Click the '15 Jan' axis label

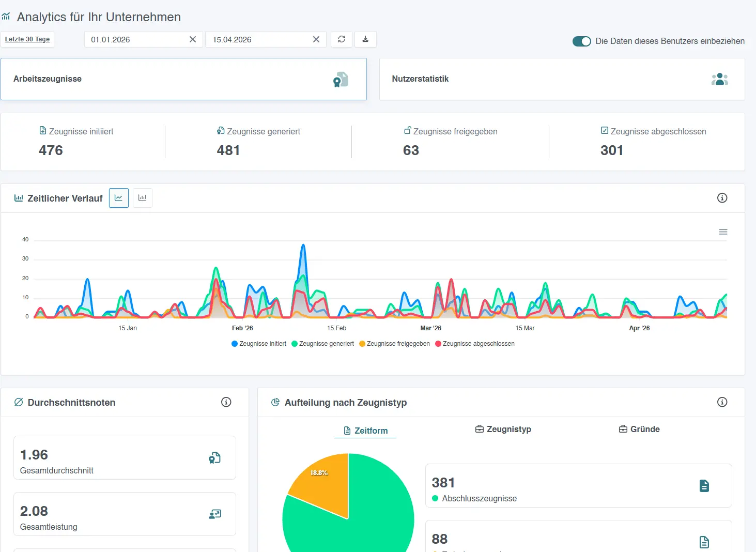(128, 328)
